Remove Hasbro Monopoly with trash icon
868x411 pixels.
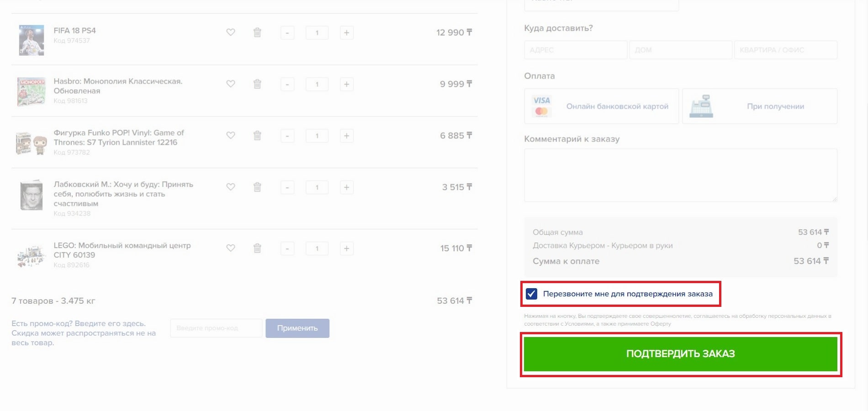257,84
